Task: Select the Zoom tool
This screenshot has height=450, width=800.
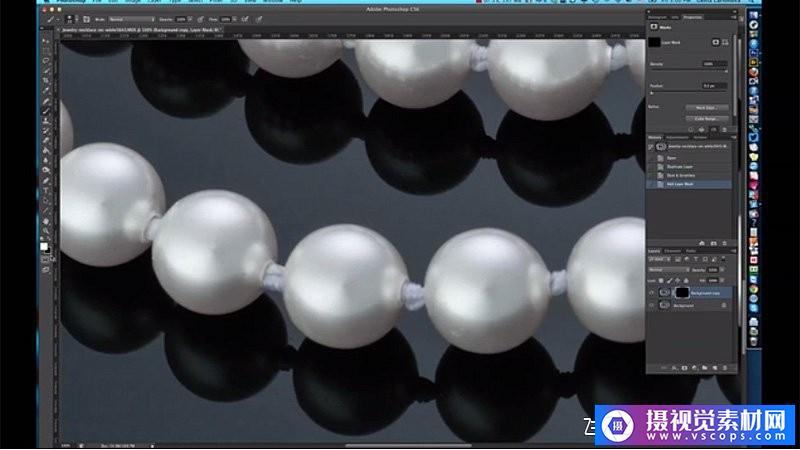Action: 46,231
